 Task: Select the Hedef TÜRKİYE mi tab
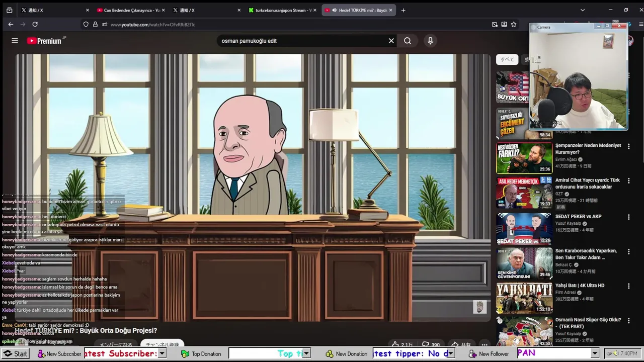tap(358, 10)
